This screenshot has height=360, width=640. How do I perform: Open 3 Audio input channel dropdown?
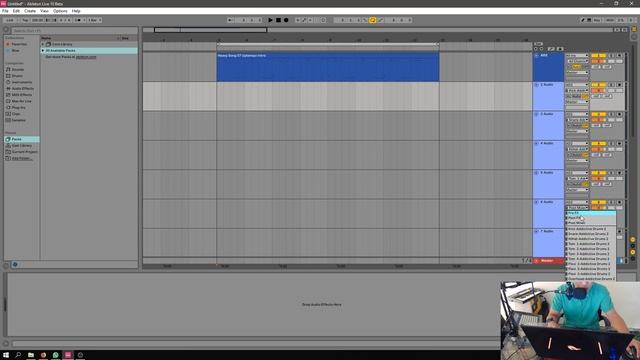click(577, 120)
